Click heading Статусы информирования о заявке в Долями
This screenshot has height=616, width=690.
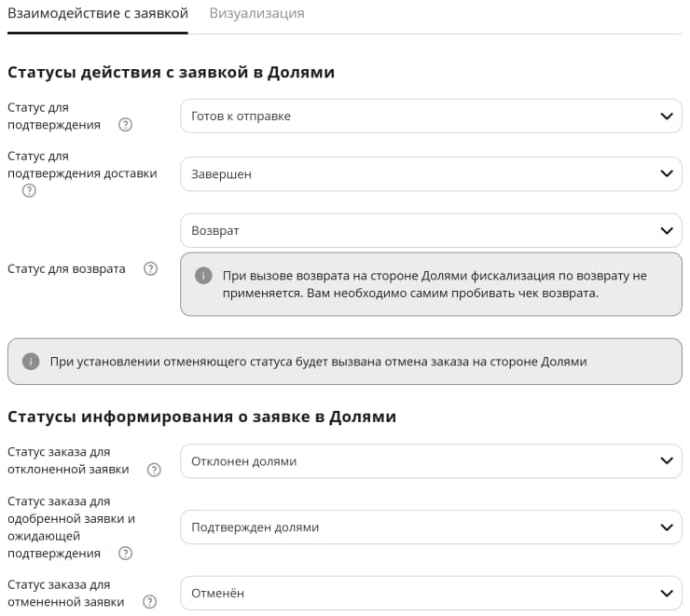(202, 417)
